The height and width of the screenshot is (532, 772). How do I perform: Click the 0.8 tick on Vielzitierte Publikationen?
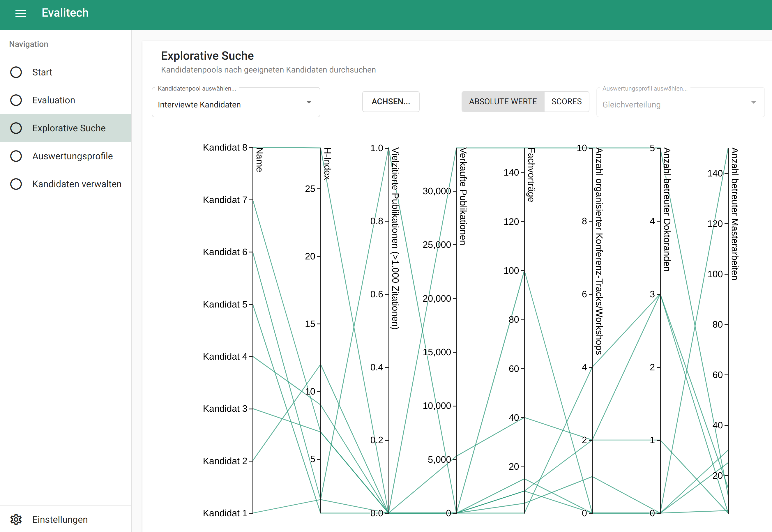tap(377, 221)
